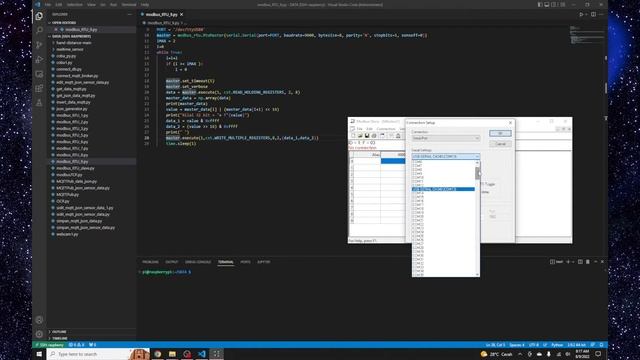Click the Python language mode in status bar

click(557, 345)
